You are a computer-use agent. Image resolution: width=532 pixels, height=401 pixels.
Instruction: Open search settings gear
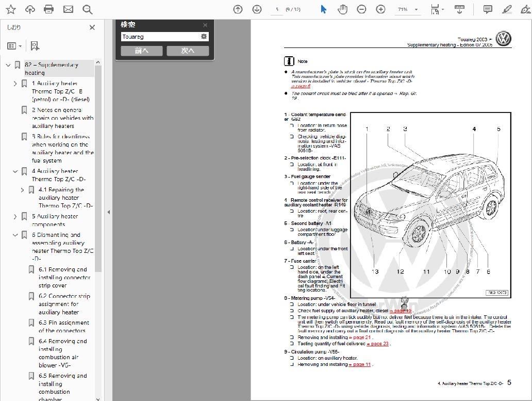(x=204, y=36)
